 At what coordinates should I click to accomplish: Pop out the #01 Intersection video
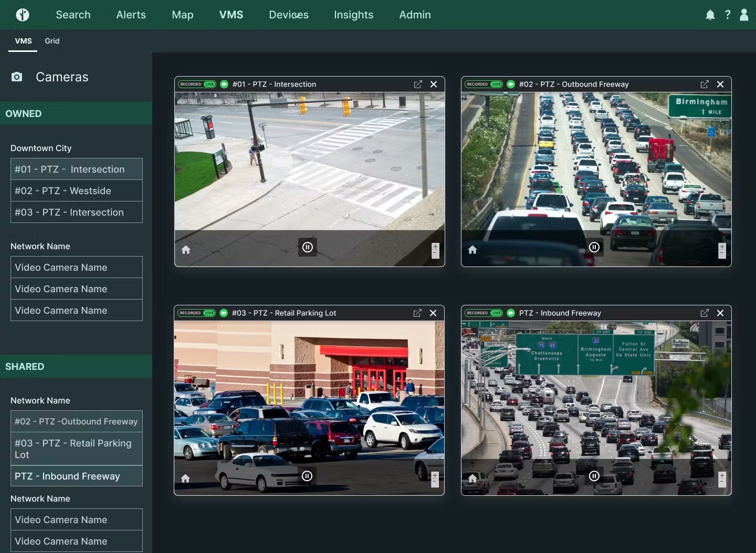(418, 84)
